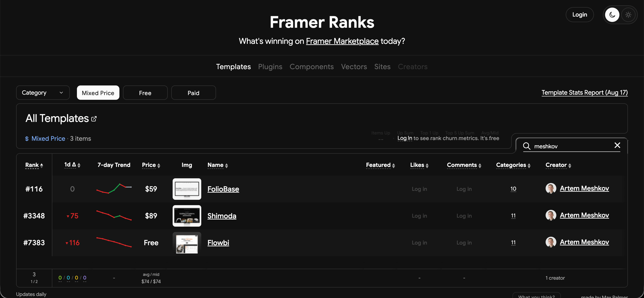Click Shimoda 7-day trend sparkline

tap(114, 215)
